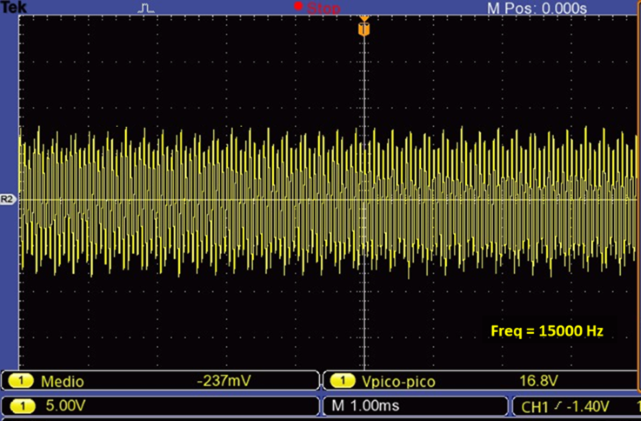Click the -237mV mean value

[224, 381]
